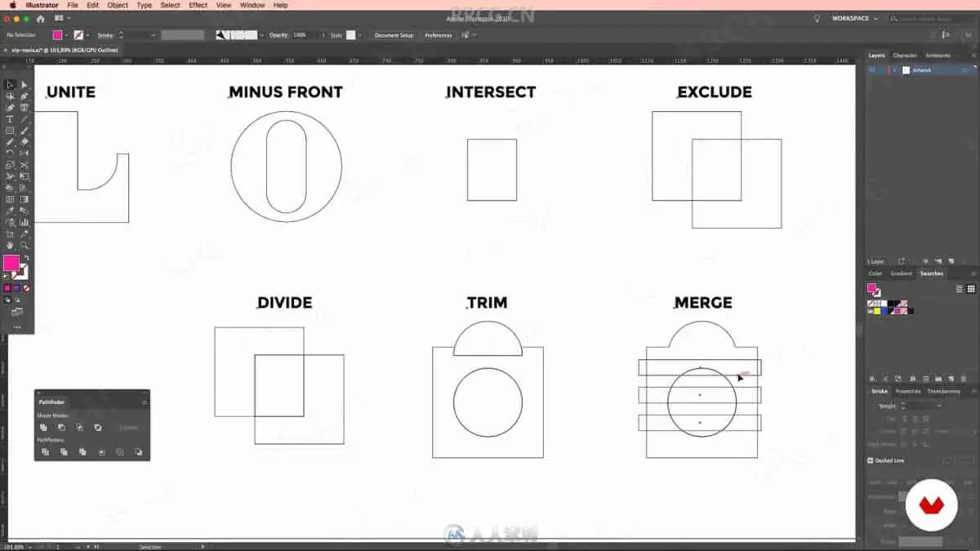This screenshot has height=551, width=980.
Task: Open the Stroke panel Weight dropdown
Action: pos(939,406)
